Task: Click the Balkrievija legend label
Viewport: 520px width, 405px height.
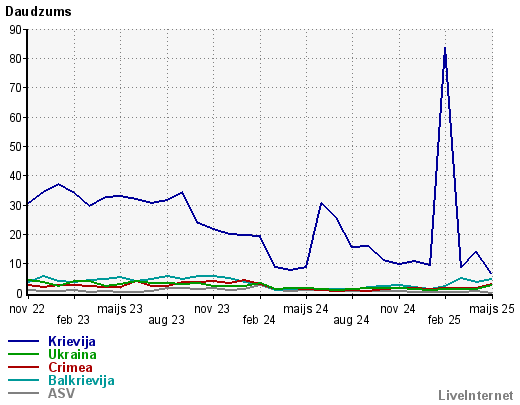Action: pyautogui.click(x=81, y=380)
